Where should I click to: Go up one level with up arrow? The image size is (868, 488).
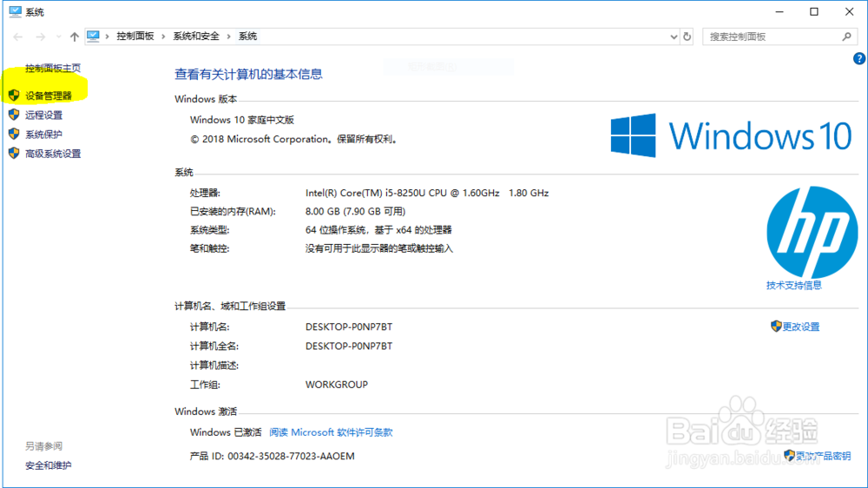click(74, 36)
